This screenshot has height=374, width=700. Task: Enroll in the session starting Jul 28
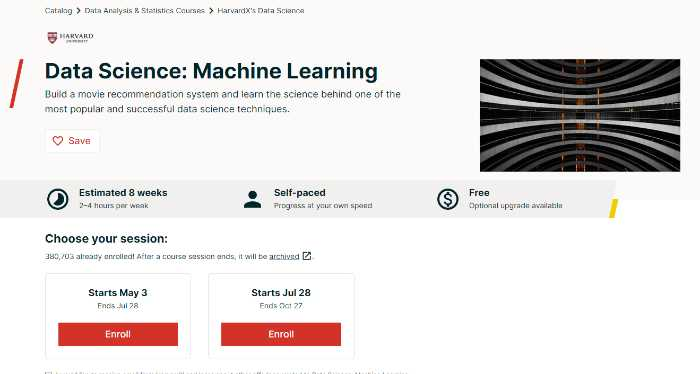point(281,334)
